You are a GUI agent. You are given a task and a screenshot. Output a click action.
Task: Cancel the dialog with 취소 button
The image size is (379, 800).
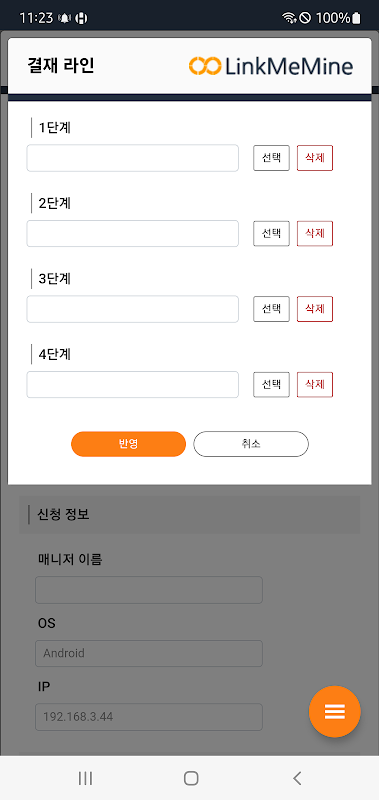point(251,444)
